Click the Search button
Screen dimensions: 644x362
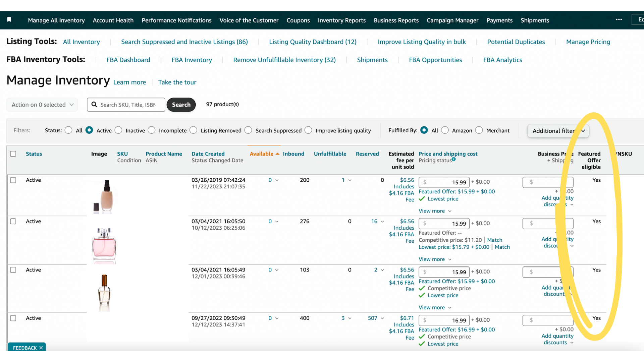point(181,105)
